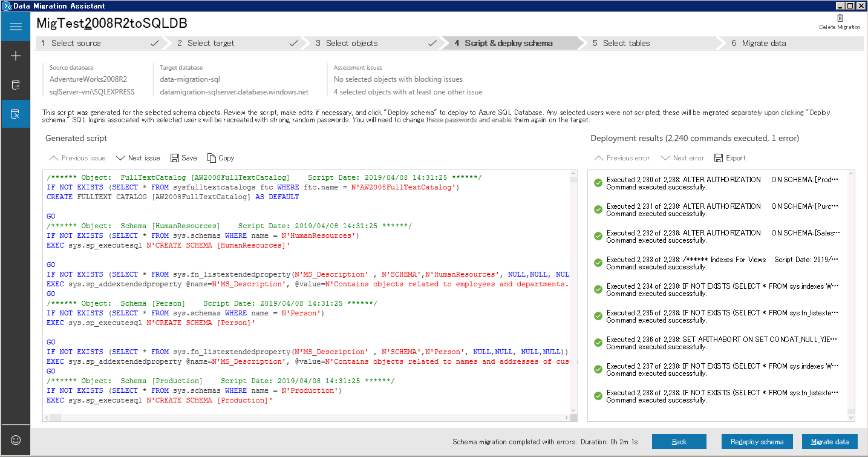Click the success icon for command 2,233
This screenshot has width=868, height=457.
click(598, 263)
